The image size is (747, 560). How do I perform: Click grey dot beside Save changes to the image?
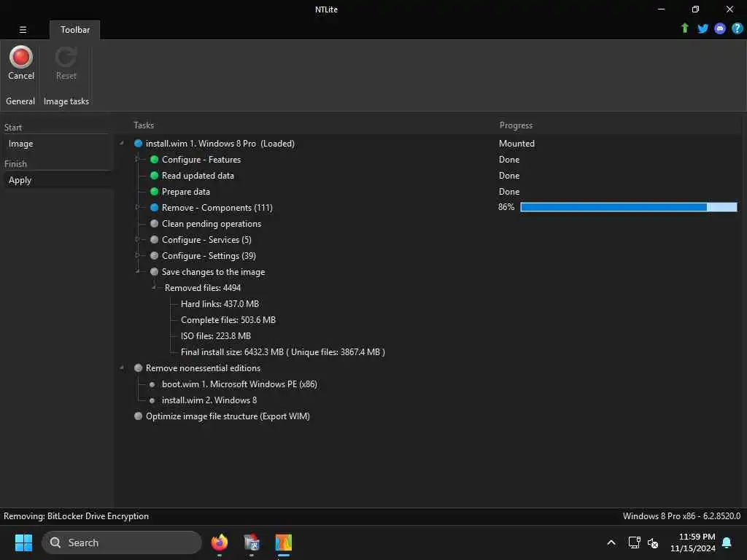pyautogui.click(x=154, y=271)
